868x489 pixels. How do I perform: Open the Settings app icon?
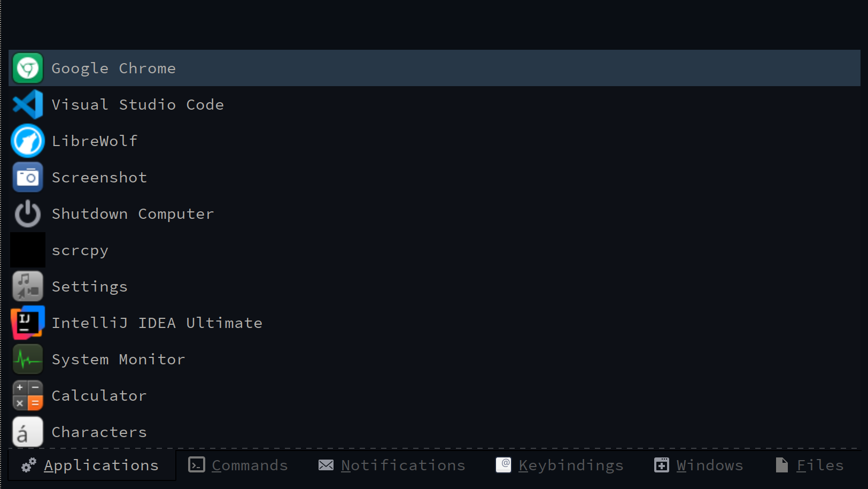click(x=28, y=286)
